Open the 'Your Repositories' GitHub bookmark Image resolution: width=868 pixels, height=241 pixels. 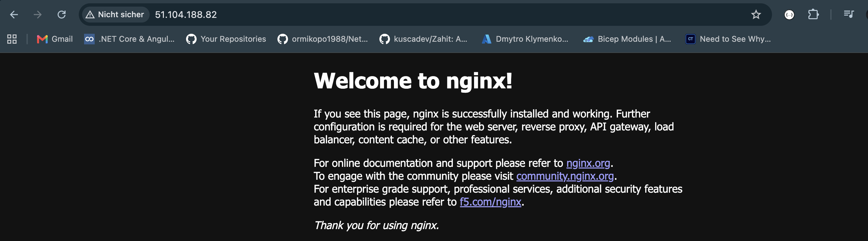(x=226, y=39)
